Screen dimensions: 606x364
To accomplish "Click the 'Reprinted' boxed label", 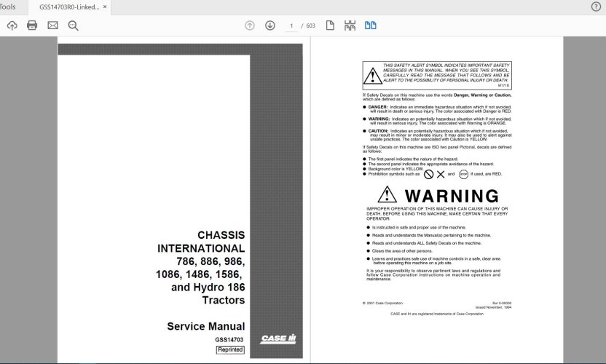I will coord(230,349).
